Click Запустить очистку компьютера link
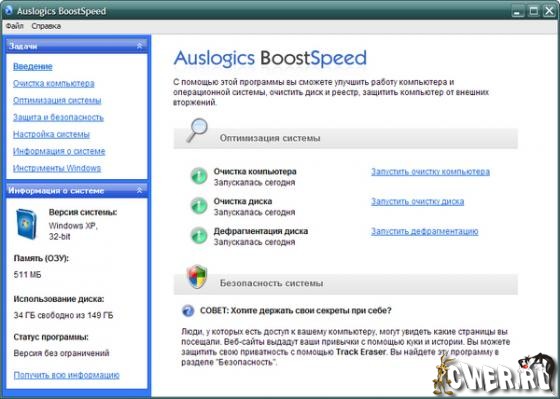The image size is (560, 399). click(430, 171)
